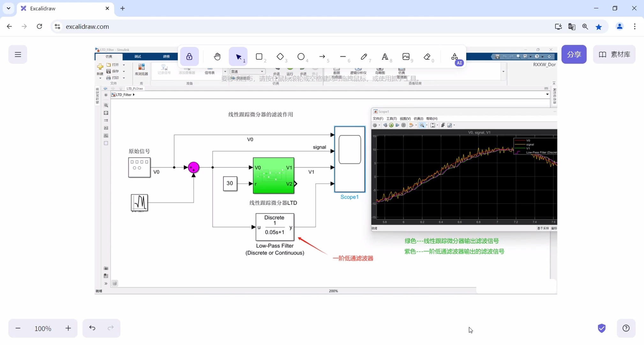
Task: Select the Hand panning tool
Action: coord(217,57)
